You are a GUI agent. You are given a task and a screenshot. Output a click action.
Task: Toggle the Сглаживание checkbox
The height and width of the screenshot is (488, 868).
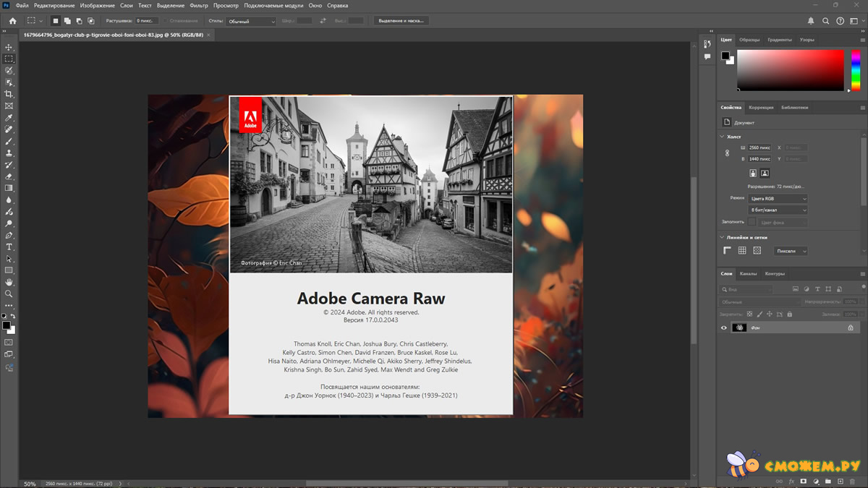pyautogui.click(x=166, y=21)
